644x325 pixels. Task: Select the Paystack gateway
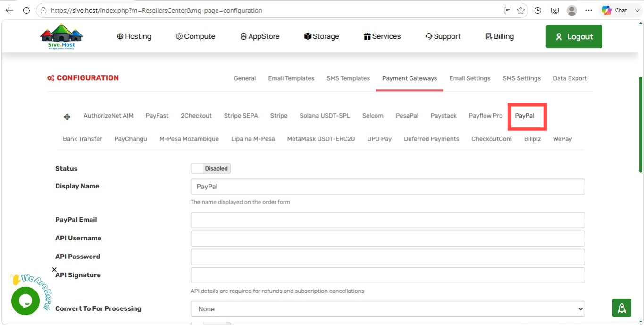point(443,116)
